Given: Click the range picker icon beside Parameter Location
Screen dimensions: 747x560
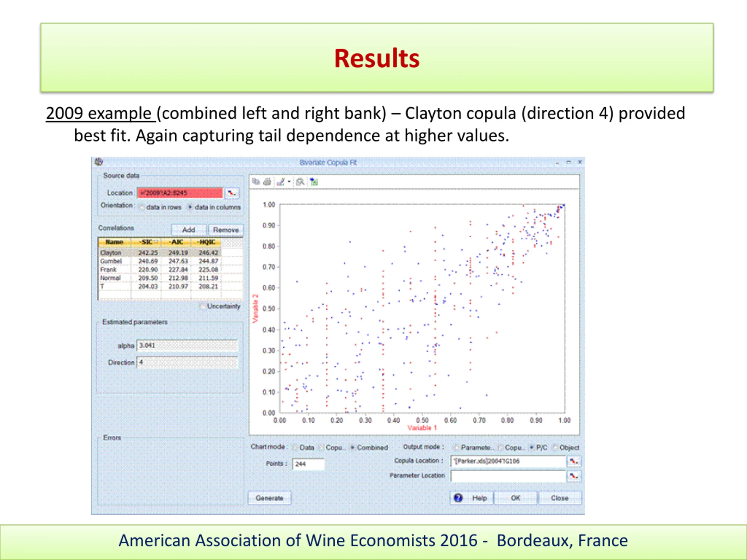Looking at the screenshot, I should click(x=574, y=476).
